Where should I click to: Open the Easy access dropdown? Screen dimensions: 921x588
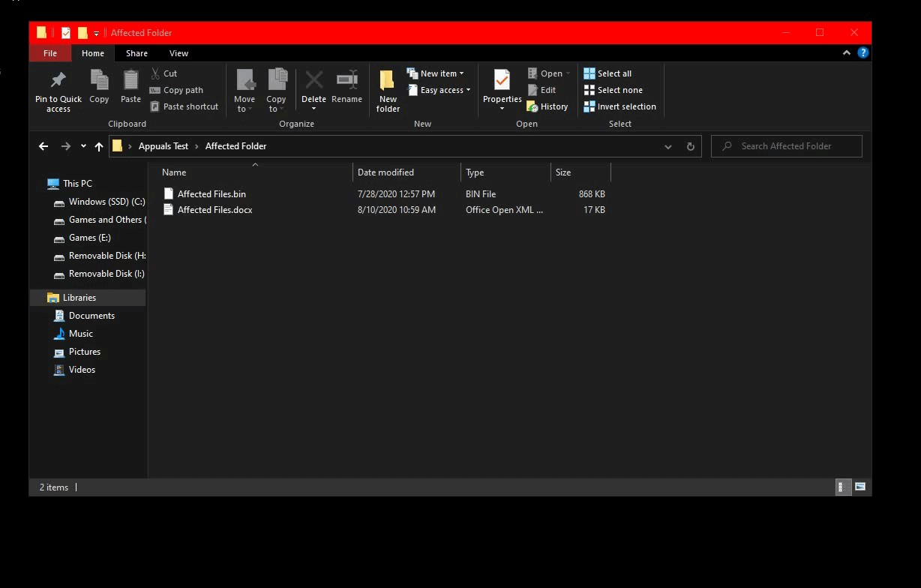(x=439, y=90)
